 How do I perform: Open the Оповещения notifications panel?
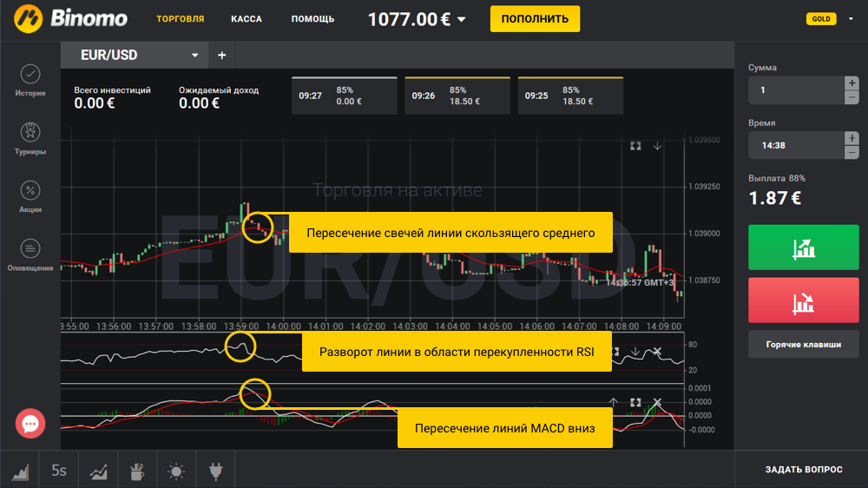click(30, 254)
